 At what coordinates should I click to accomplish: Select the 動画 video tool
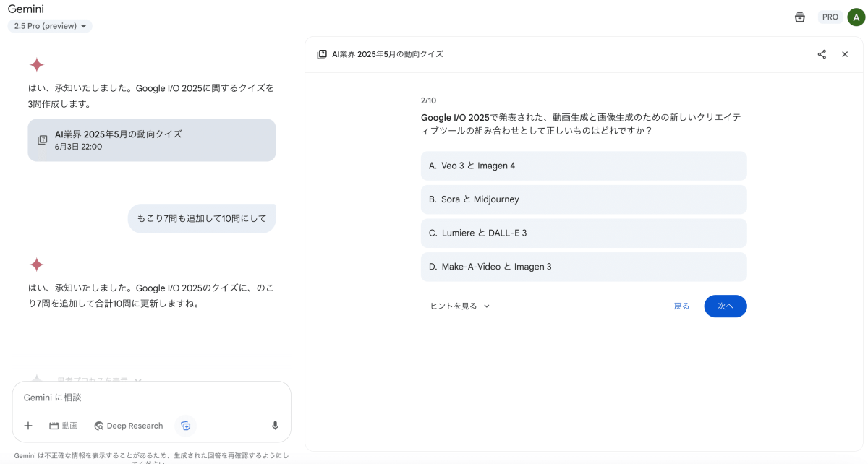click(x=64, y=426)
